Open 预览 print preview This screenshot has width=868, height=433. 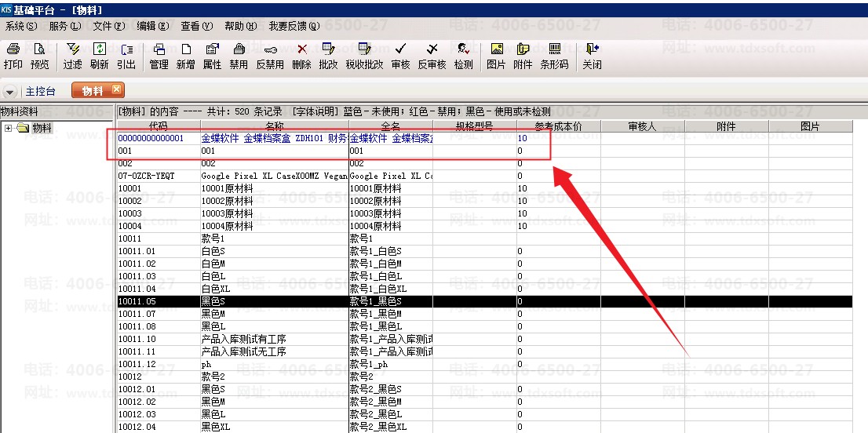39,55
